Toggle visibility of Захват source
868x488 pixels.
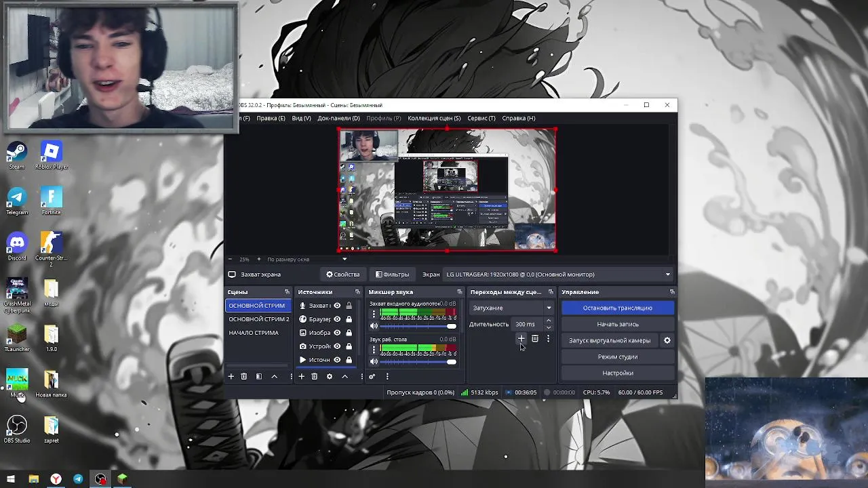click(337, 306)
